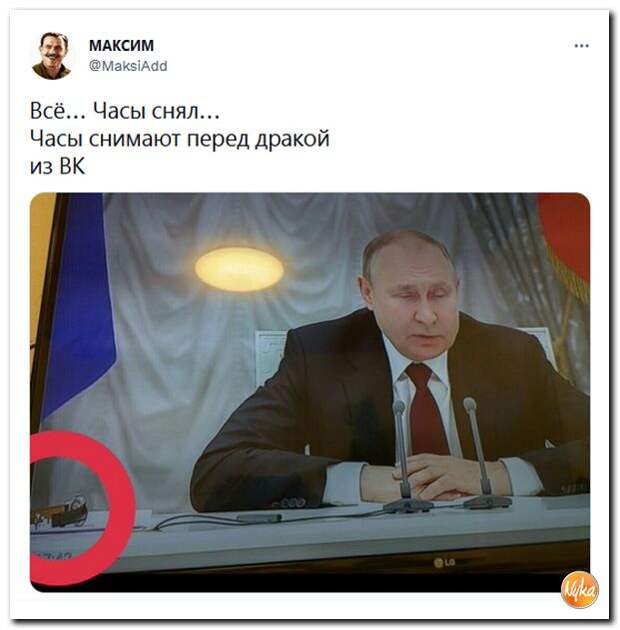Open the @MaksiAdd handle link
This screenshot has height=630, width=620.
(x=128, y=66)
